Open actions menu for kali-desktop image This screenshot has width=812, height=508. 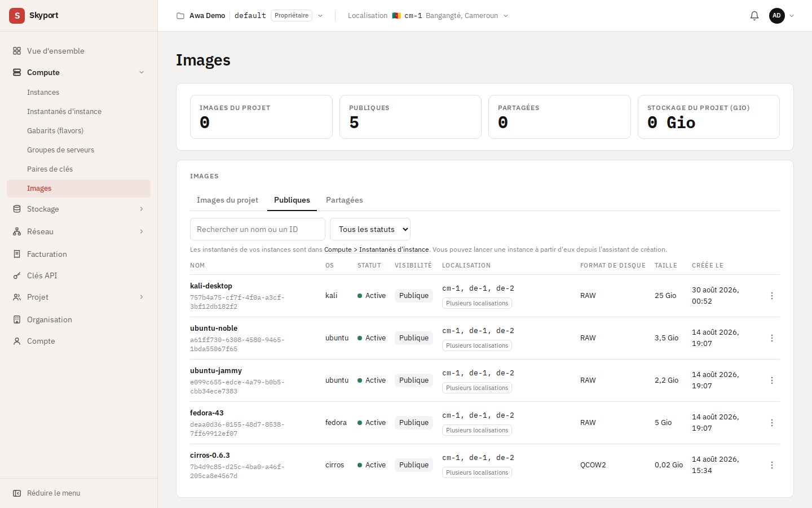coord(772,296)
